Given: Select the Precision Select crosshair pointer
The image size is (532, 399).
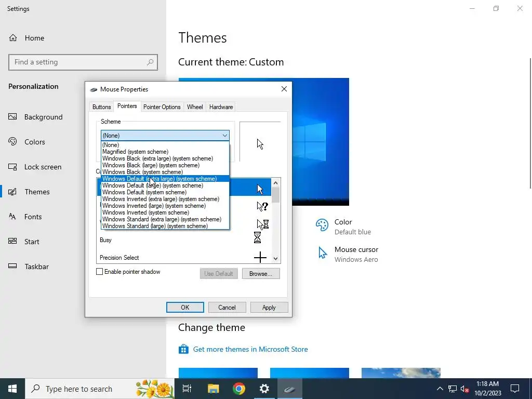Looking at the screenshot, I should coord(260,257).
